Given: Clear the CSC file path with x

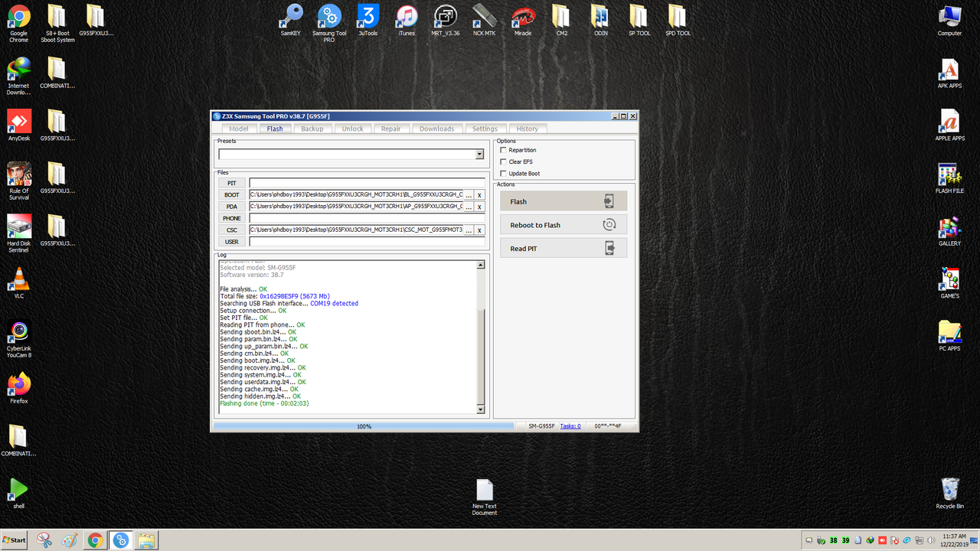Looking at the screenshot, I should tap(480, 230).
